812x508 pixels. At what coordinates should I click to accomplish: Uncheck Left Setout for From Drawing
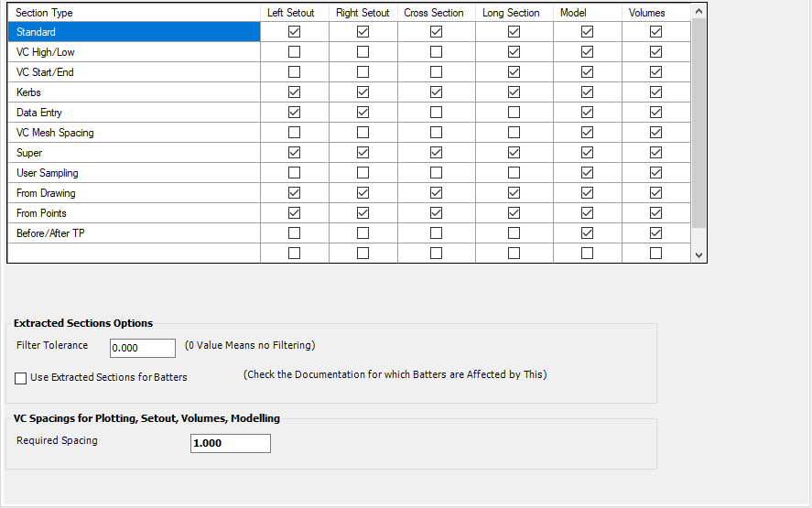[x=294, y=193]
